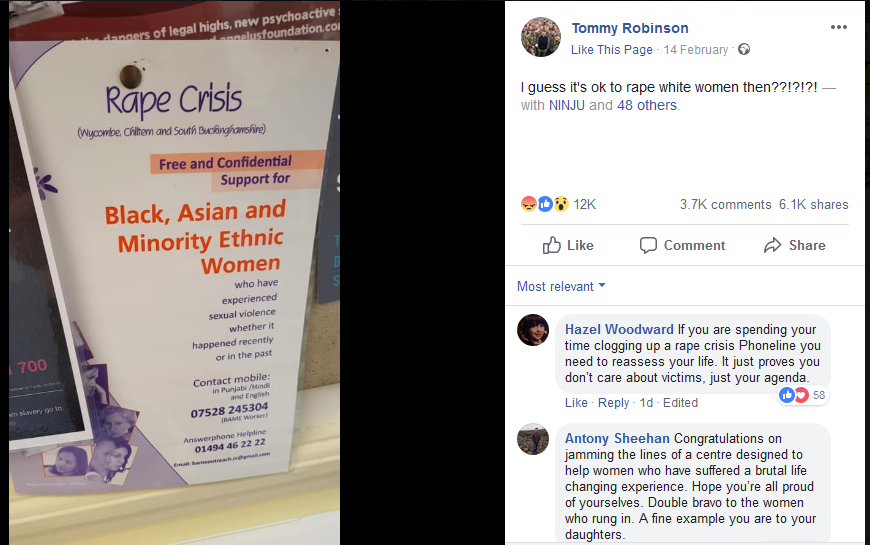Click the Comment button

tap(682, 245)
